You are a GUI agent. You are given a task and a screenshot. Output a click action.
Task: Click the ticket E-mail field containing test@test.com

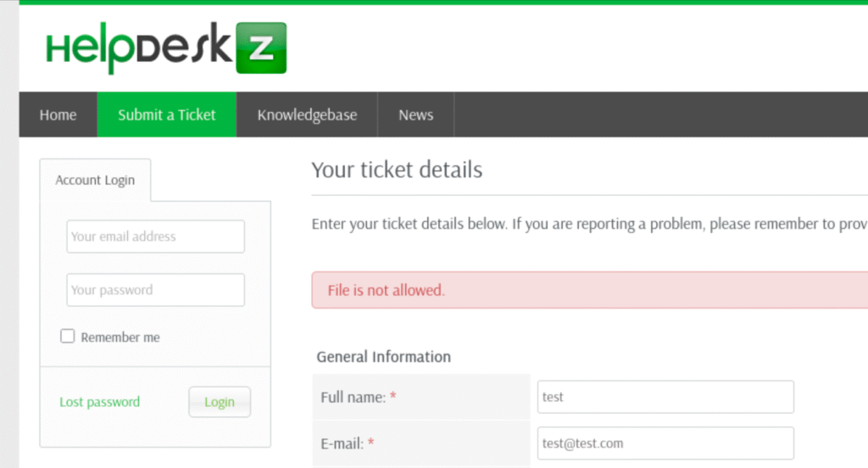coord(665,443)
